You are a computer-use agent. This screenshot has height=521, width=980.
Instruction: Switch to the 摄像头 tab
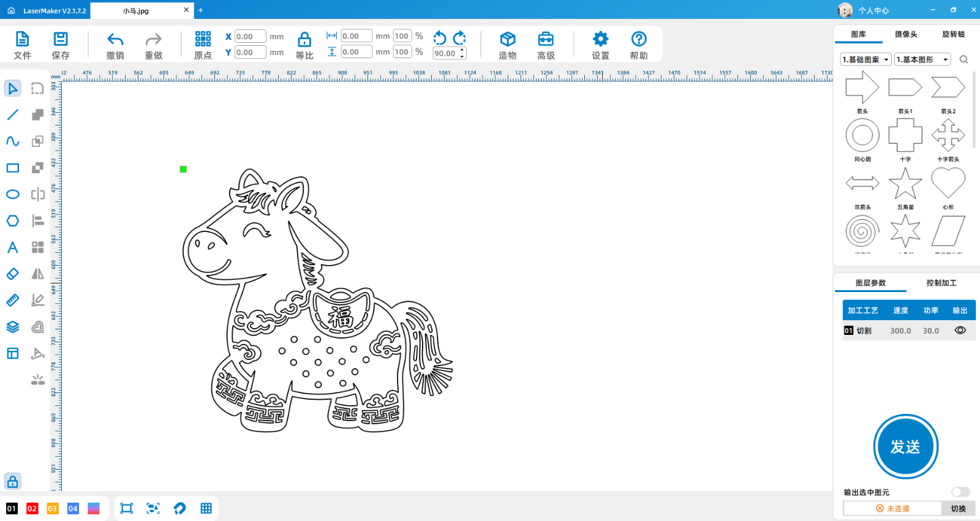pos(905,34)
